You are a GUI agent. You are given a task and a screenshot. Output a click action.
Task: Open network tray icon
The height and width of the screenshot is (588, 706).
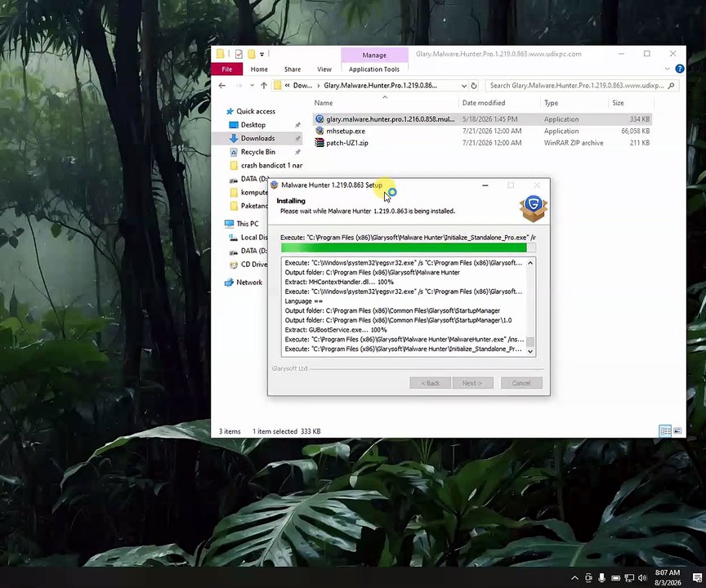[629, 578]
